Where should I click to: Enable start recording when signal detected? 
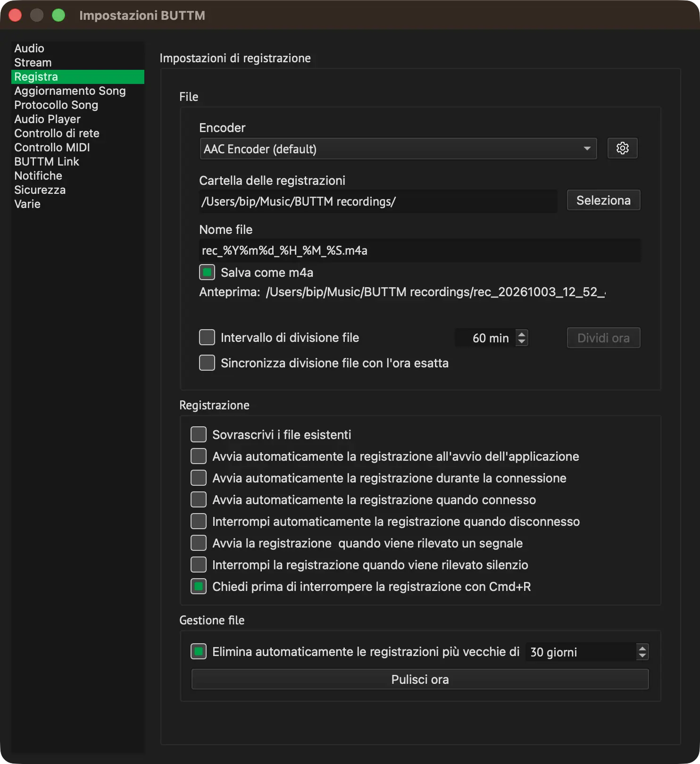[199, 543]
